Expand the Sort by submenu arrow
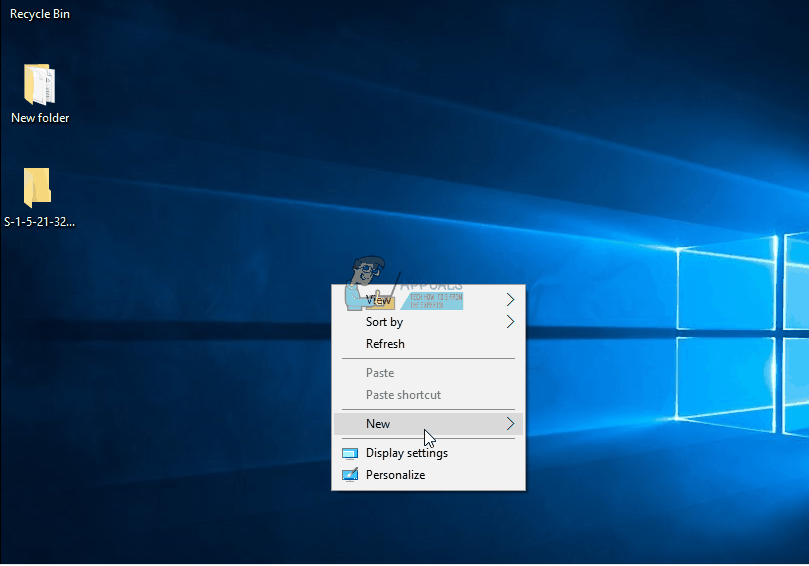 click(510, 322)
